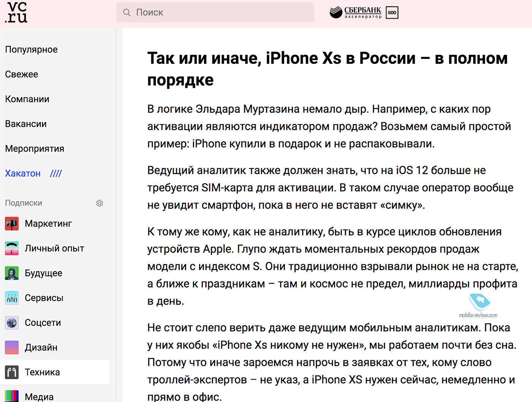The height and width of the screenshot is (402, 532).
Task: Open the Свежее section
Action: (22, 74)
